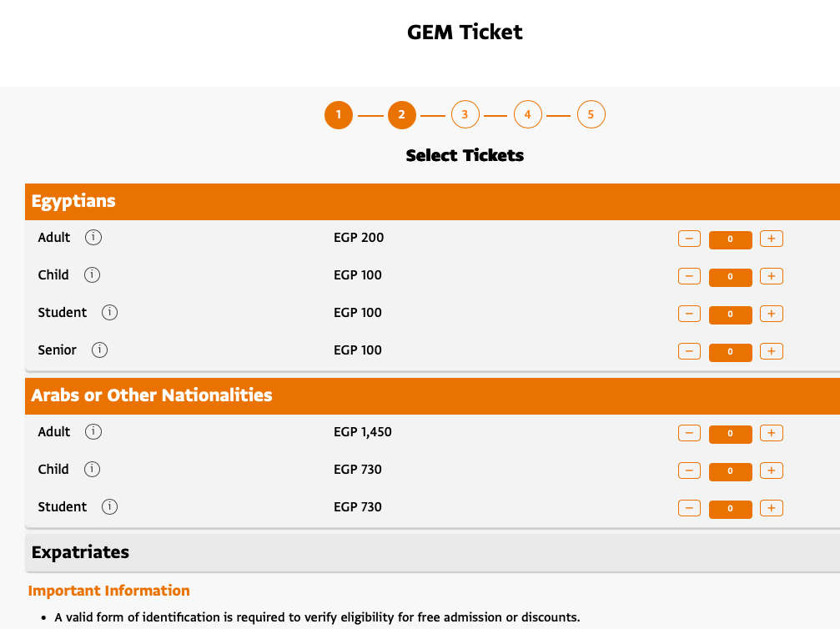The image size is (840, 629).
Task: Click Other Nationalities Child quantity field
Action: [730, 471]
